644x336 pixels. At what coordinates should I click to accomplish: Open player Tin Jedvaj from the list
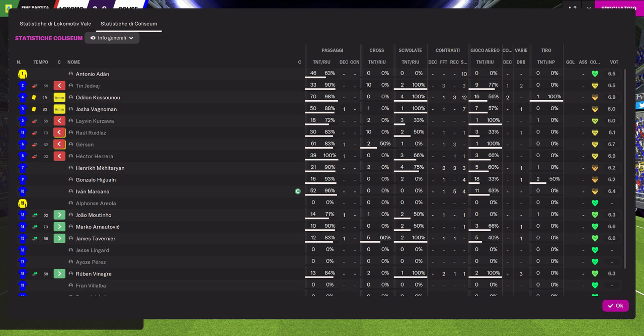(x=88, y=86)
